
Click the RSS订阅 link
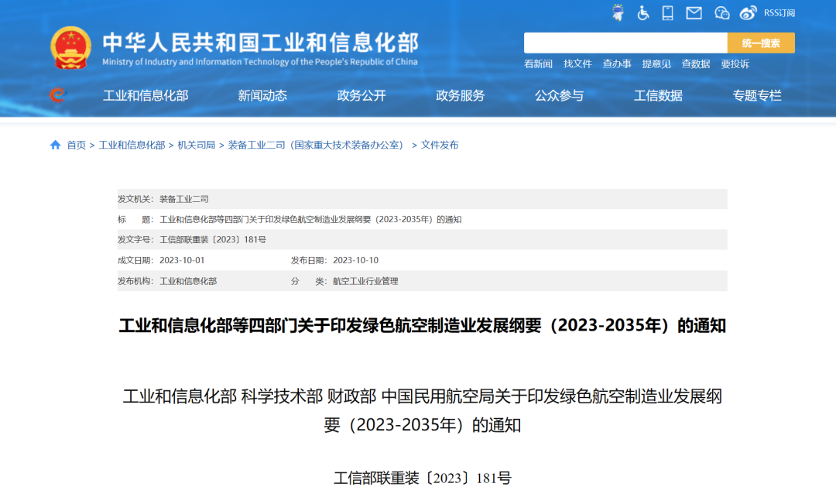click(x=779, y=13)
